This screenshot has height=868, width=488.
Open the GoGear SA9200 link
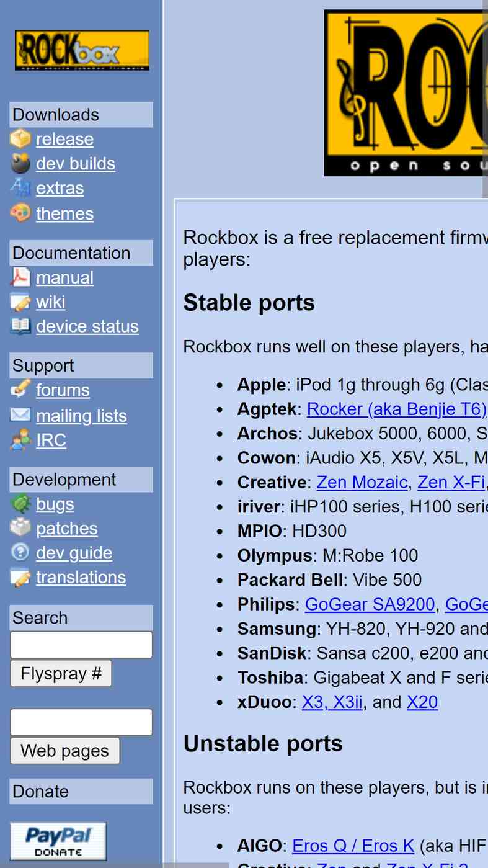click(370, 604)
